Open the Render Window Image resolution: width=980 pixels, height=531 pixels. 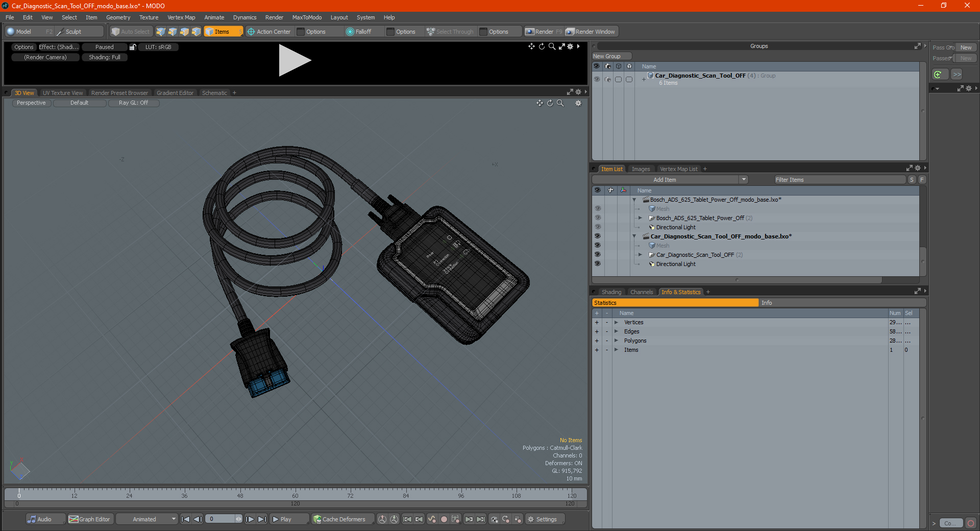pyautogui.click(x=591, y=32)
